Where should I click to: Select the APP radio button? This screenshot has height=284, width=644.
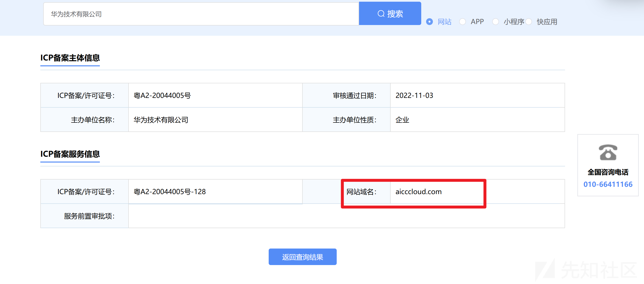click(x=463, y=22)
